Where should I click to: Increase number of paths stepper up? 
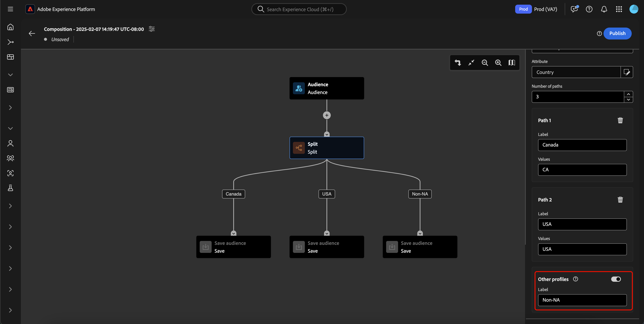[628, 94]
